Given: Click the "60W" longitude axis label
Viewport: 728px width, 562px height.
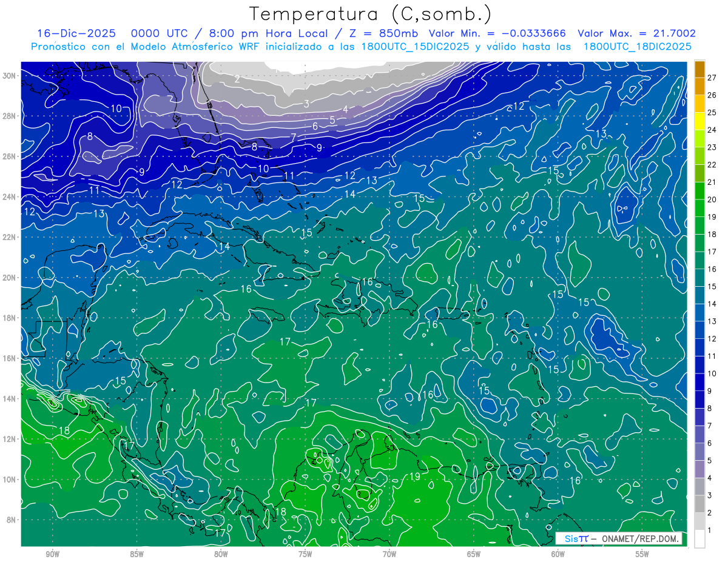Looking at the screenshot, I should click(558, 554).
